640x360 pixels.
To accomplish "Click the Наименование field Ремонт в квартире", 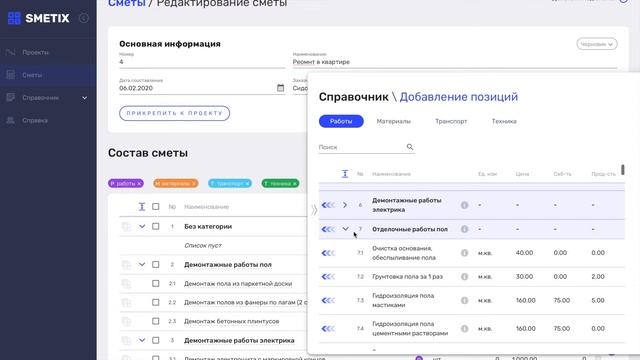I will [455, 62].
